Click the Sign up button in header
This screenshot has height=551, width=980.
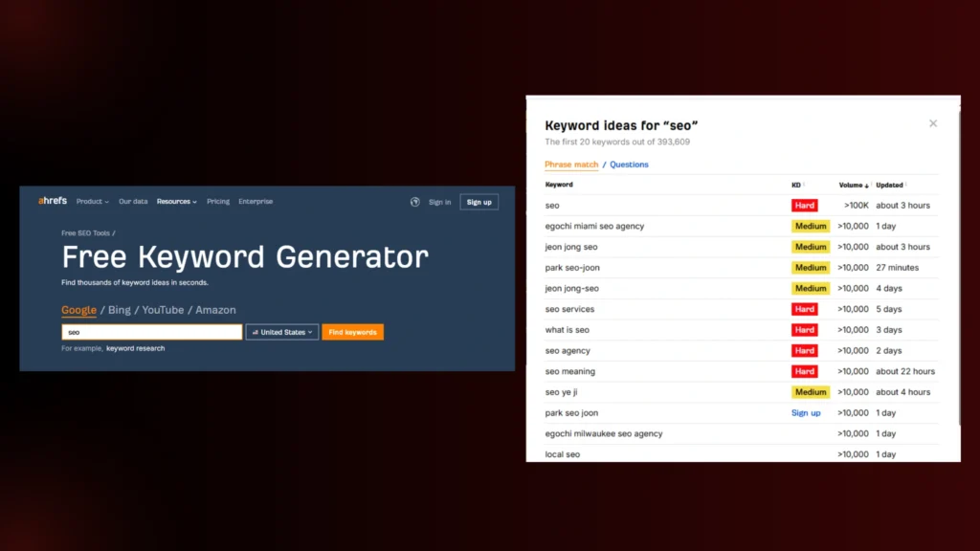click(479, 203)
